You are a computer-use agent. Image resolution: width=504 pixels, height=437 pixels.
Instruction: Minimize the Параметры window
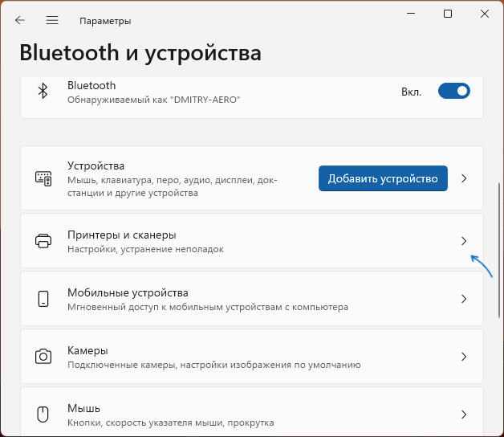pyautogui.click(x=411, y=14)
